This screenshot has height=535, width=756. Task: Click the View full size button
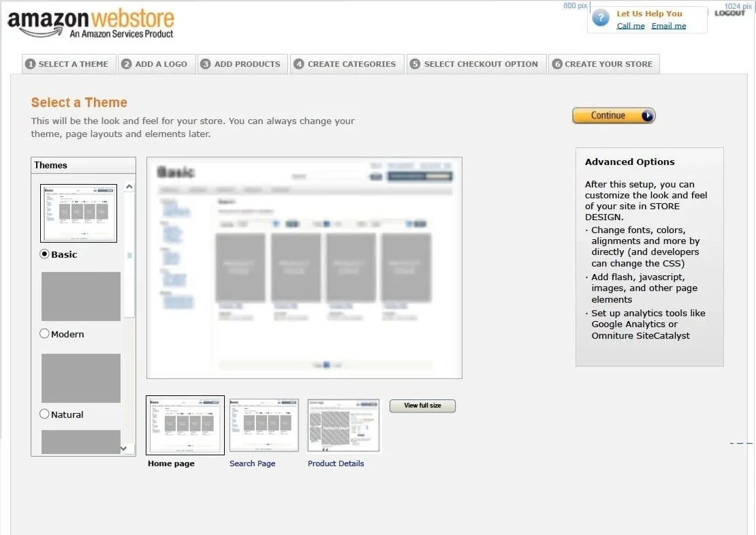tap(422, 406)
